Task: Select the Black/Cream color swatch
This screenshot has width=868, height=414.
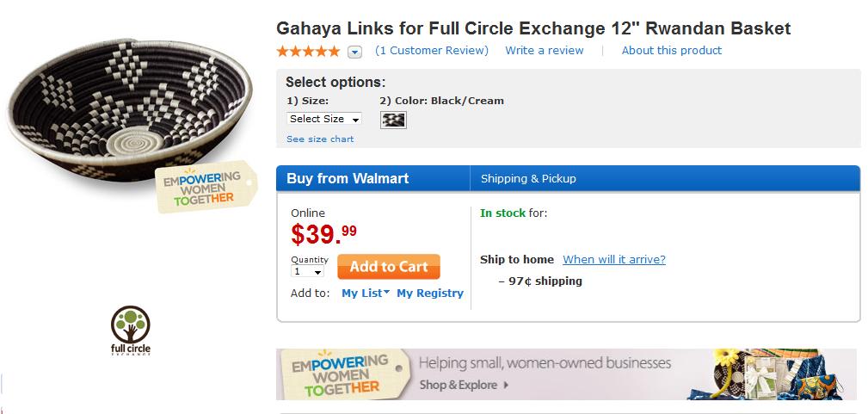Action: pyautogui.click(x=393, y=120)
